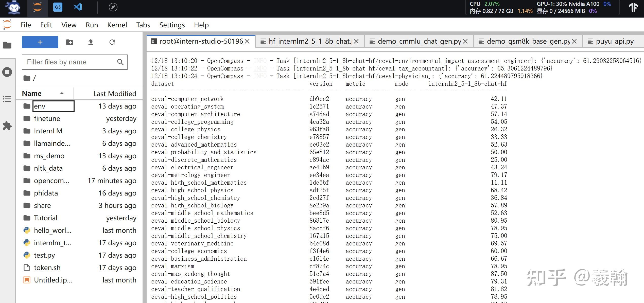
Task: Click the root folder breadcrumb
Action: [27, 78]
